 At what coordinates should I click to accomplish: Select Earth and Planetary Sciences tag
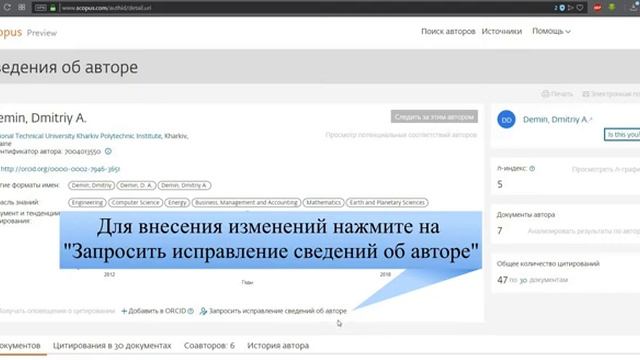click(x=387, y=202)
